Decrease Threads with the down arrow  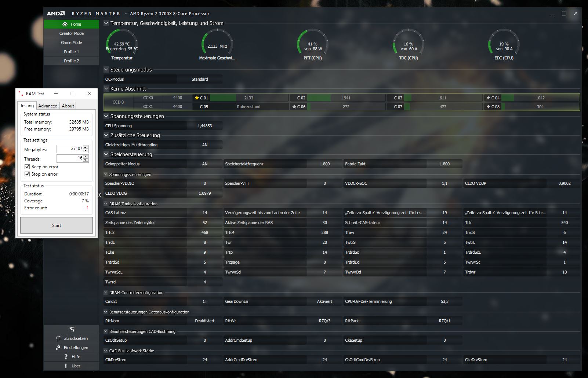[x=86, y=160]
